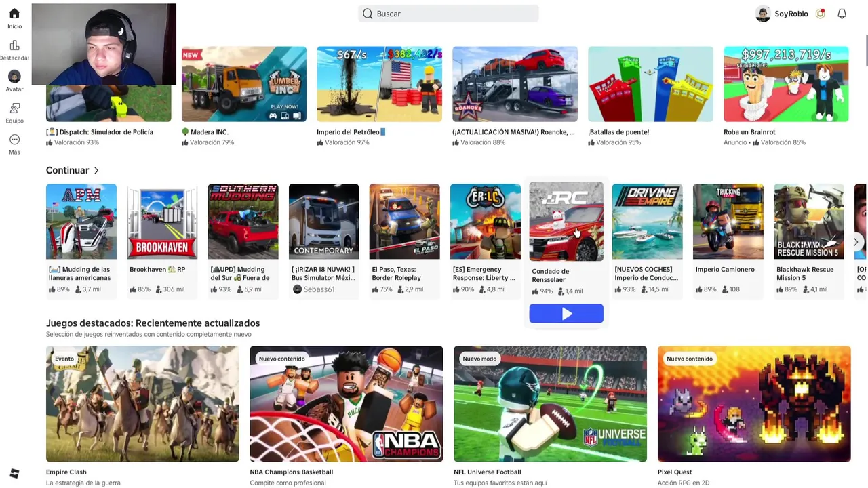Click the Robux icon beside SoyRoblo
The image size is (868, 488).
821,14
